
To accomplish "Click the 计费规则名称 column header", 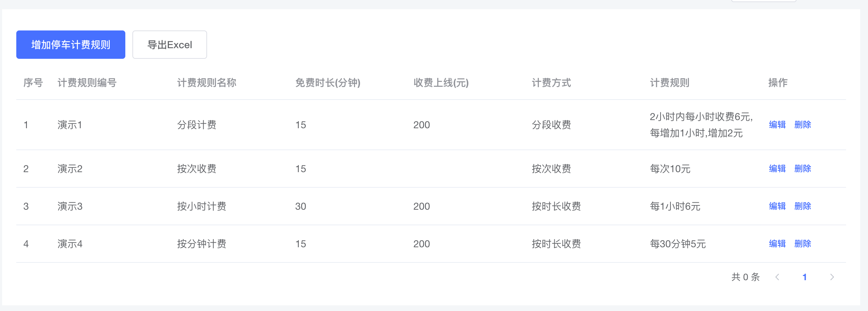I will (x=207, y=83).
